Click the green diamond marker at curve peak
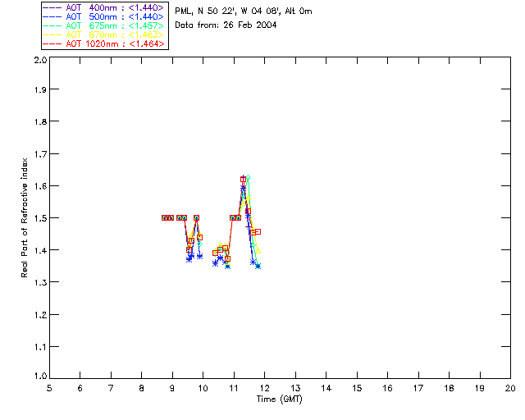The image size is (525, 420). pos(248,177)
